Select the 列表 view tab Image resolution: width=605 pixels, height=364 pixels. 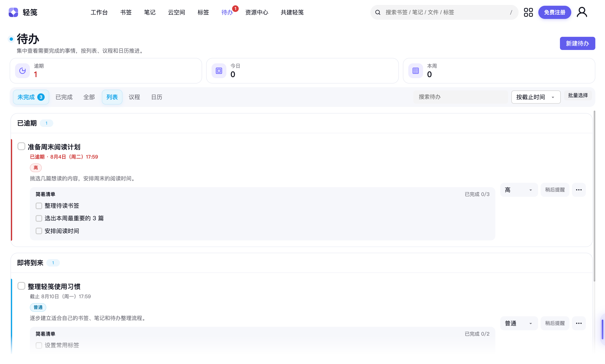[112, 97]
